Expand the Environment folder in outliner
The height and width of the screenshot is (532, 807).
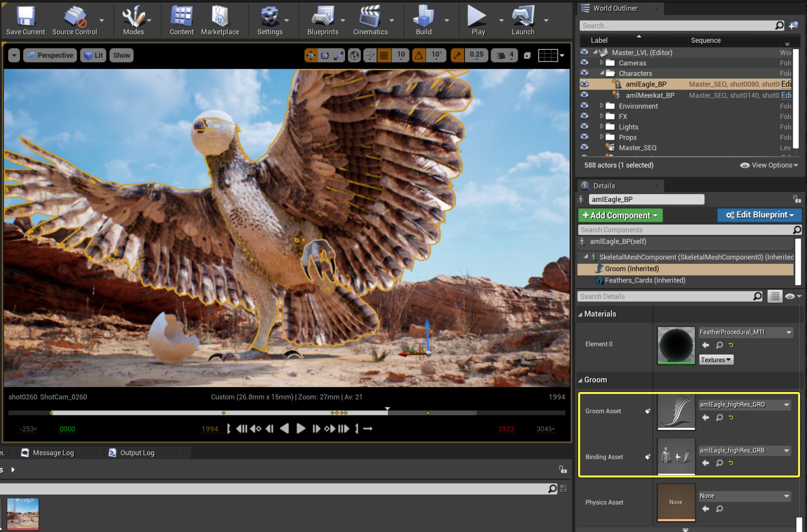point(602,106)
